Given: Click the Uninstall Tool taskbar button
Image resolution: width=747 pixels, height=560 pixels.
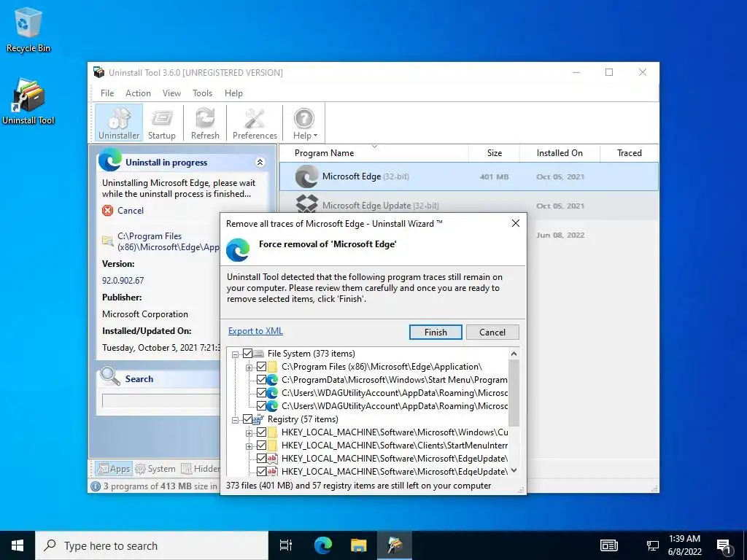Looking at the screenshot, I should [395, 545].
